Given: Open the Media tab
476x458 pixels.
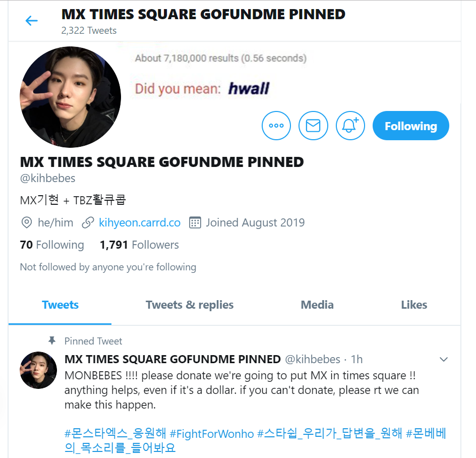Looking at the screenshot, I should (x=317, y=305).
